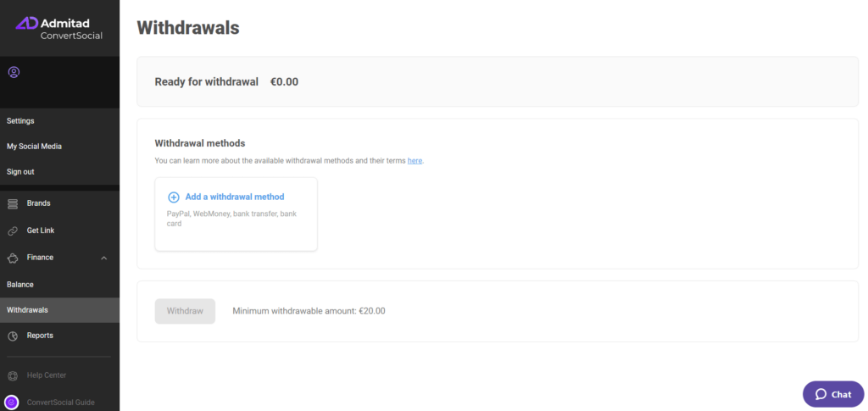Click the plus circle icon for adding method
868x411 pixels.
coord(173,197)
